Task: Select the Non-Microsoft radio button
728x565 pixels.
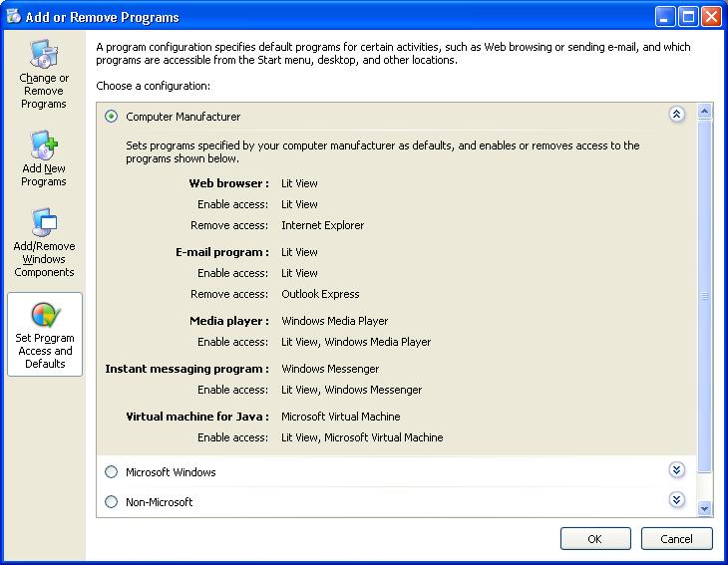Action: click(x=111, y=502)
